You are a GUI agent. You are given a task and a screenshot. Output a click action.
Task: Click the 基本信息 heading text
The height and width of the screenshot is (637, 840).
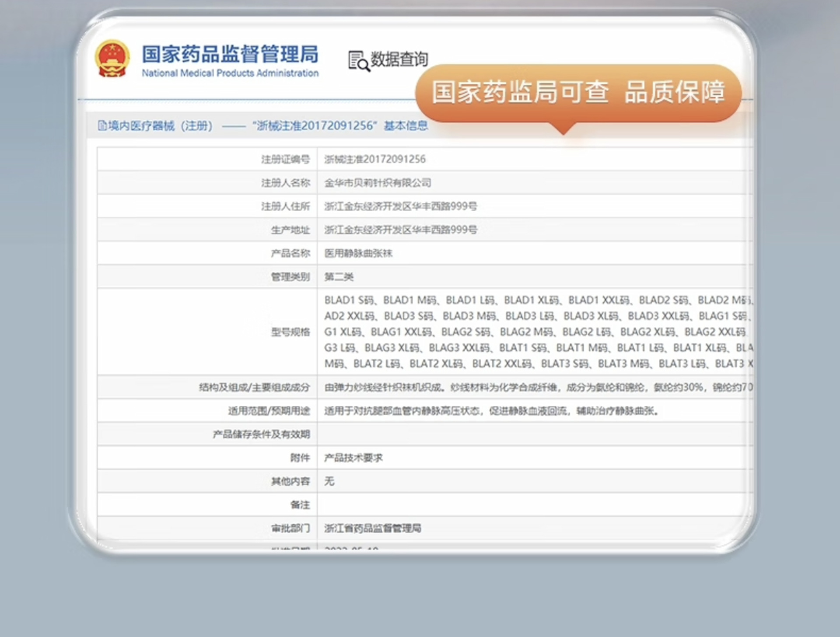[406, 126]
